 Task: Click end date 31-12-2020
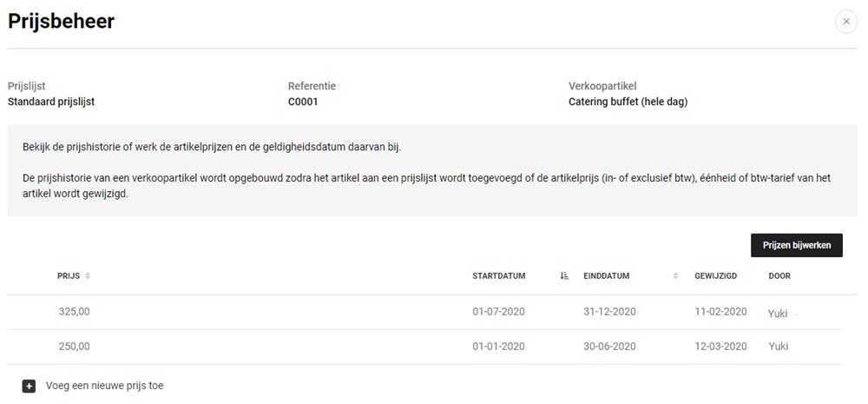[609, 312]
